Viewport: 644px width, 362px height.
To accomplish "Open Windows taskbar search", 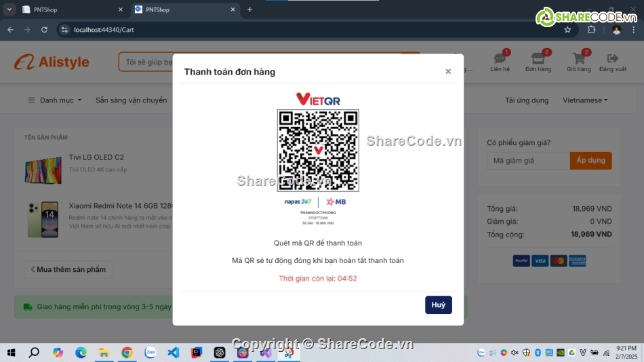I will tap(34, 353).
